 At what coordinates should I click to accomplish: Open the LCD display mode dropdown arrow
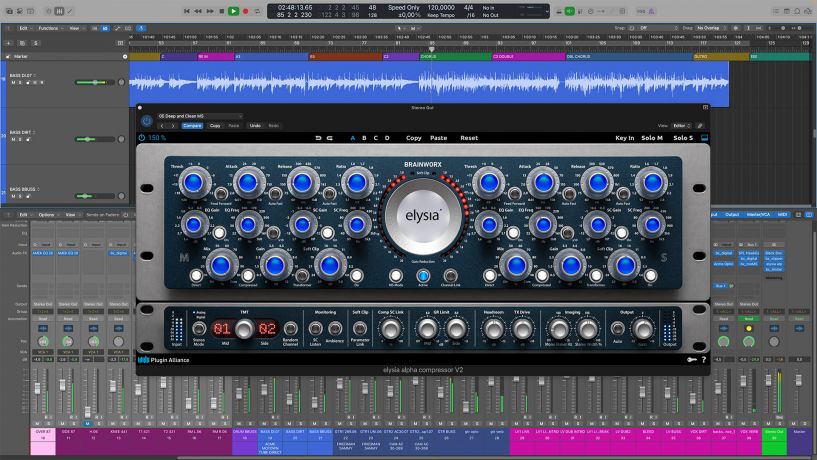[x=547, y=11]
